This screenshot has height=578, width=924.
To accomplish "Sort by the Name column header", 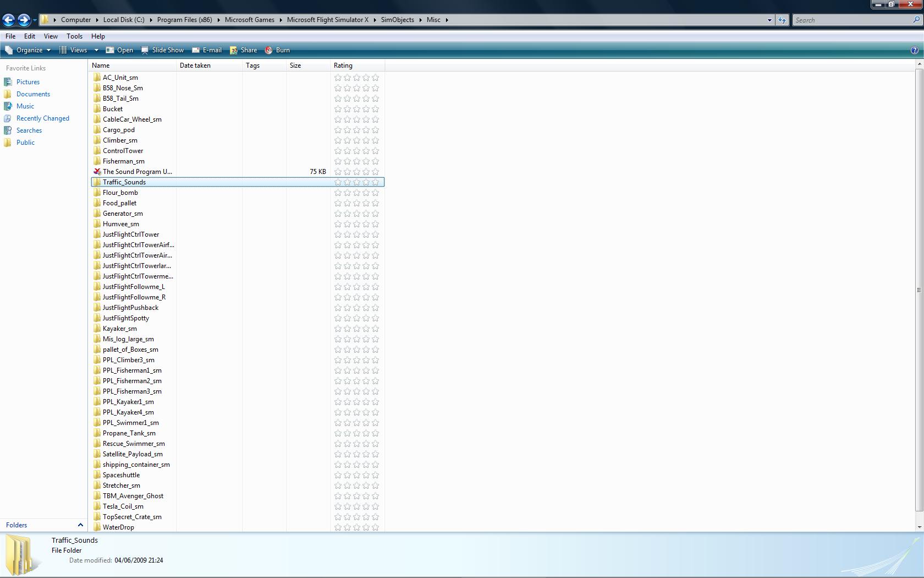I will point(132,66).
